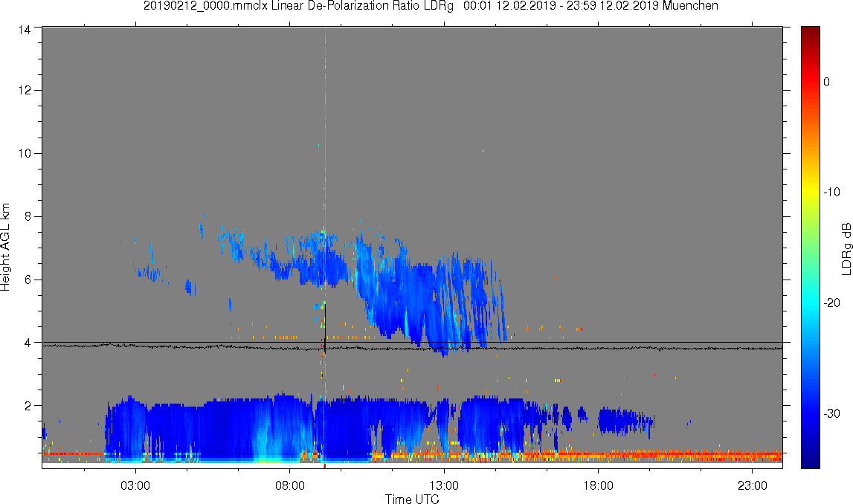Click the dark red top of colorbar
Screen dimensions: 853x504
point(810,31)
